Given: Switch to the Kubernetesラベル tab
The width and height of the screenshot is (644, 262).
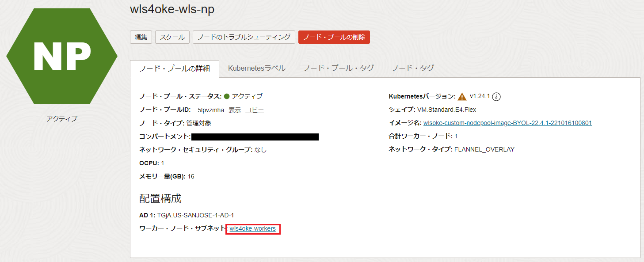Looking at the screenshot, I should tap(257, 68).
